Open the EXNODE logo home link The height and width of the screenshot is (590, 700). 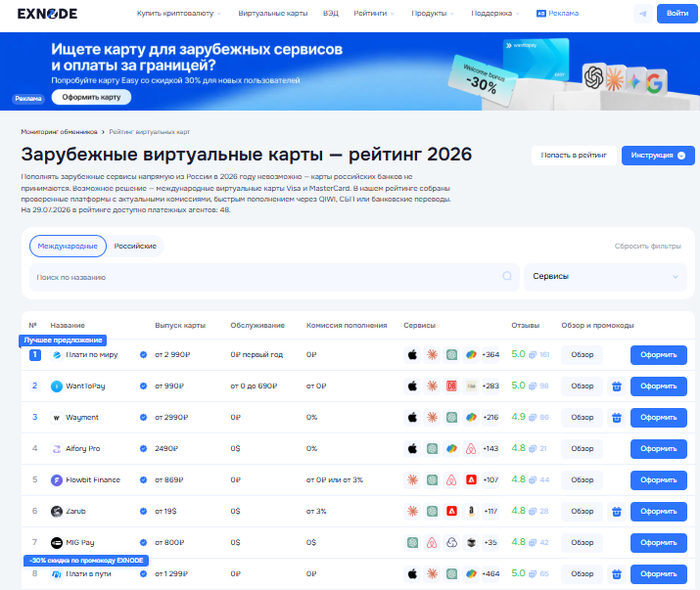(x=47, y=14)
